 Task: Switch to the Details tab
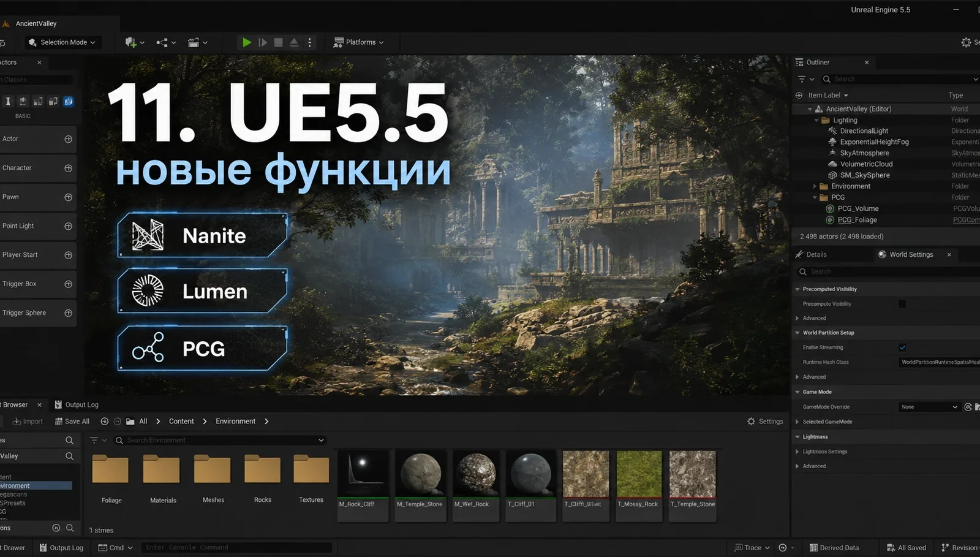click(x=812, y=254)
